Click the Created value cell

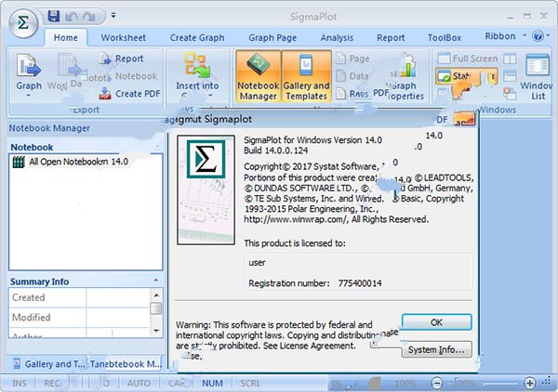[x=118, y=297]
